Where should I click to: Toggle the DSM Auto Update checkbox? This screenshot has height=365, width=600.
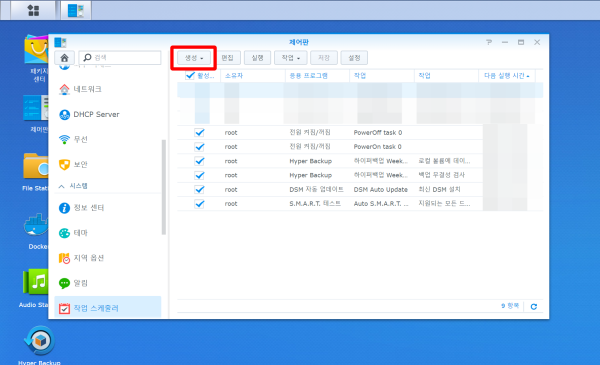point(199,189)
